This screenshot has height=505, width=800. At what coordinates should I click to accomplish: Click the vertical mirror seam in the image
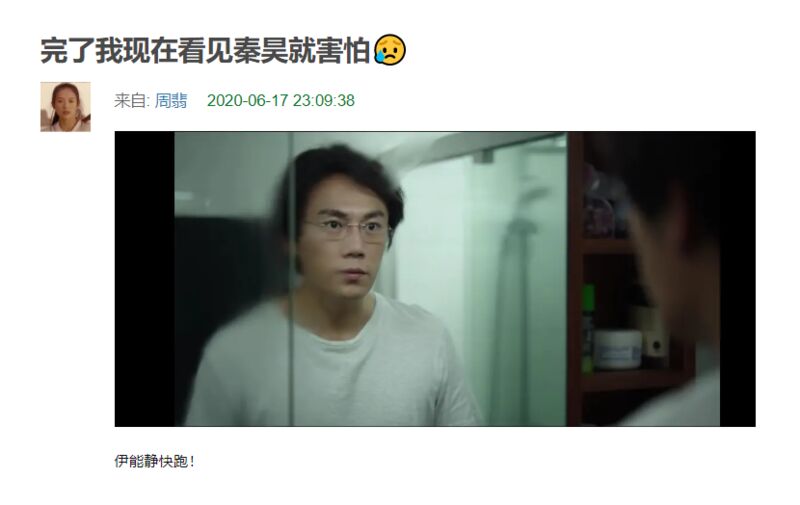point(292,279)
